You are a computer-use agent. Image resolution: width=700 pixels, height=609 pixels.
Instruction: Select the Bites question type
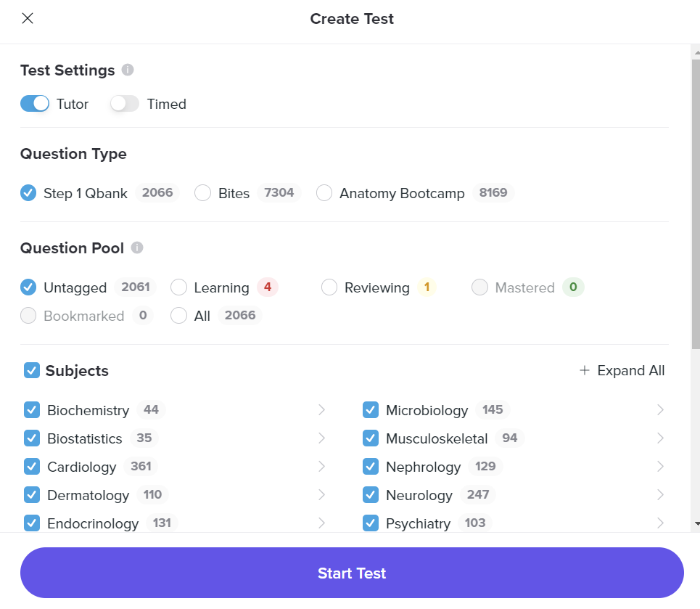[x=202, y=193]
